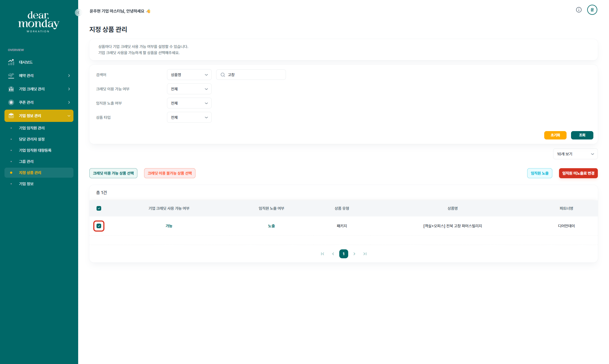Viewport: 609px width, 364px height.
Task: Collapse the sidebar with the arrow icon
Action: point(78,13)
